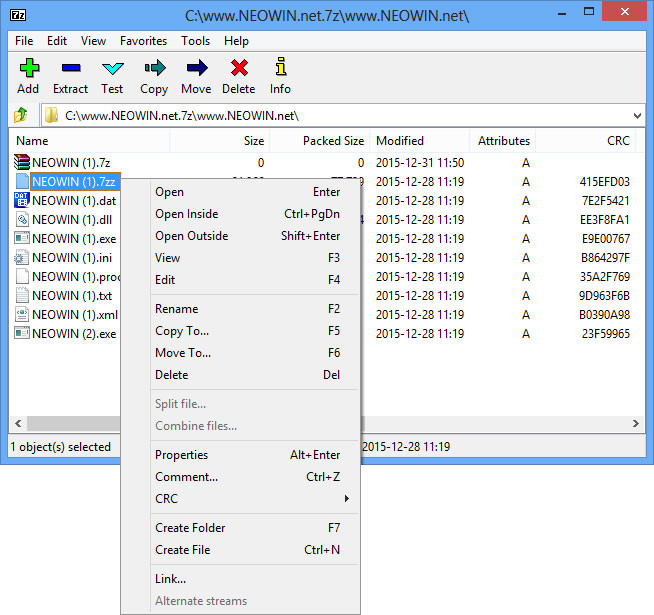654x615 pixels.
Task: Go up one folder level icon
Action: tap(21, 115)
